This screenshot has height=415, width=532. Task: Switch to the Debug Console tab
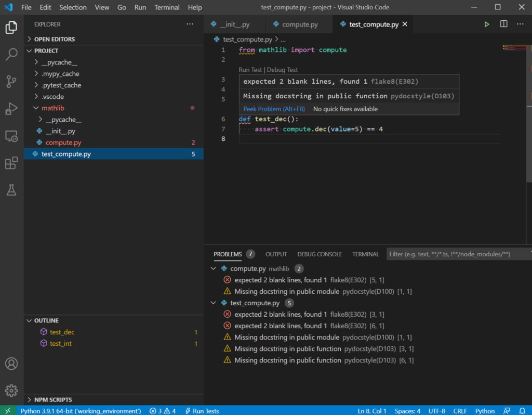click(320, 254)
